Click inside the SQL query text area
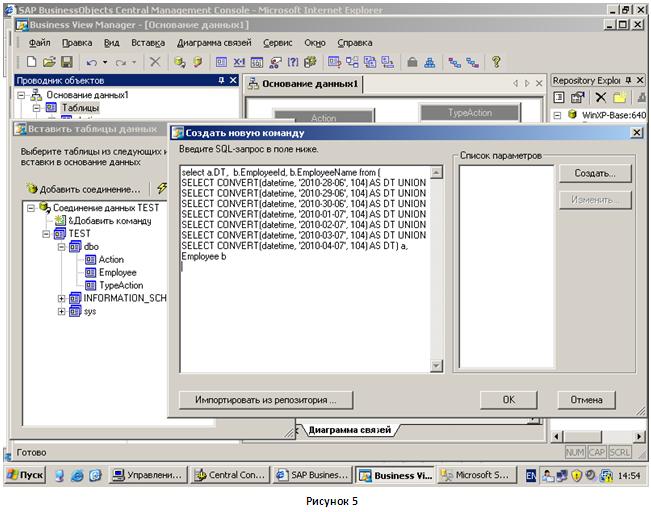This screenshot has width=651, height=512. click(305, 269)
